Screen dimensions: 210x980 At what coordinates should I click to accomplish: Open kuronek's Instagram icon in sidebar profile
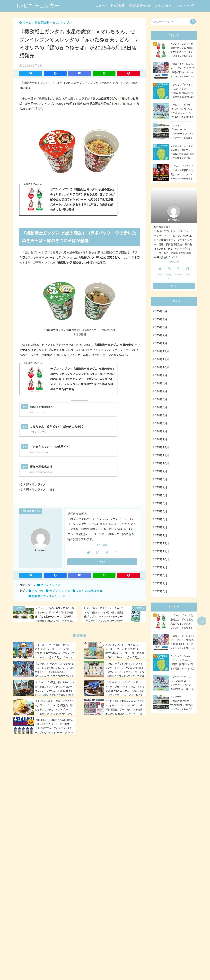point(169,269)
